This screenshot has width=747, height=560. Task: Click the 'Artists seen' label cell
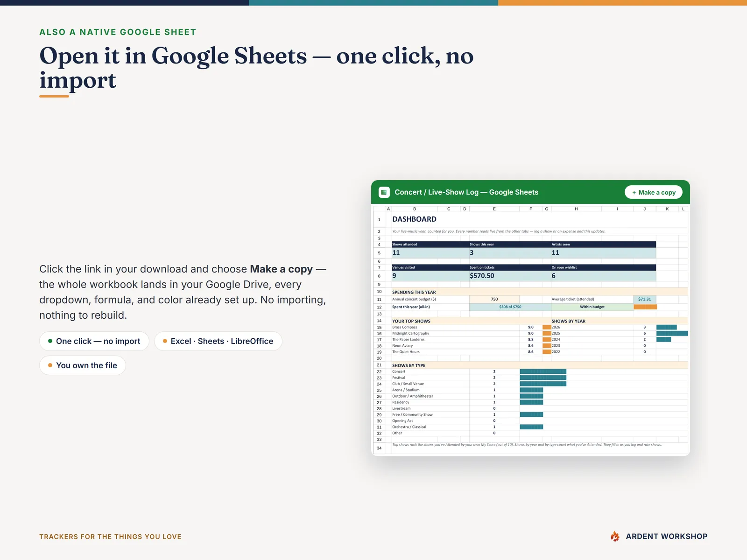[603, 245]
